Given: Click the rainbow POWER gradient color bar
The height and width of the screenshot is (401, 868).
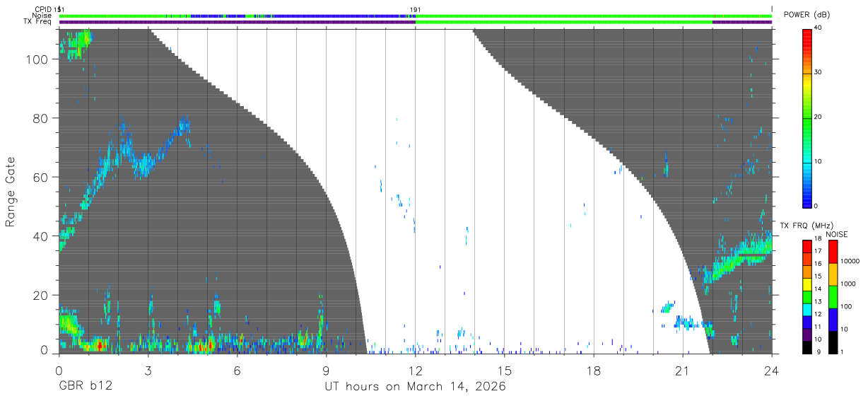Looking at the screenshot, I should [x=807, y=117].
